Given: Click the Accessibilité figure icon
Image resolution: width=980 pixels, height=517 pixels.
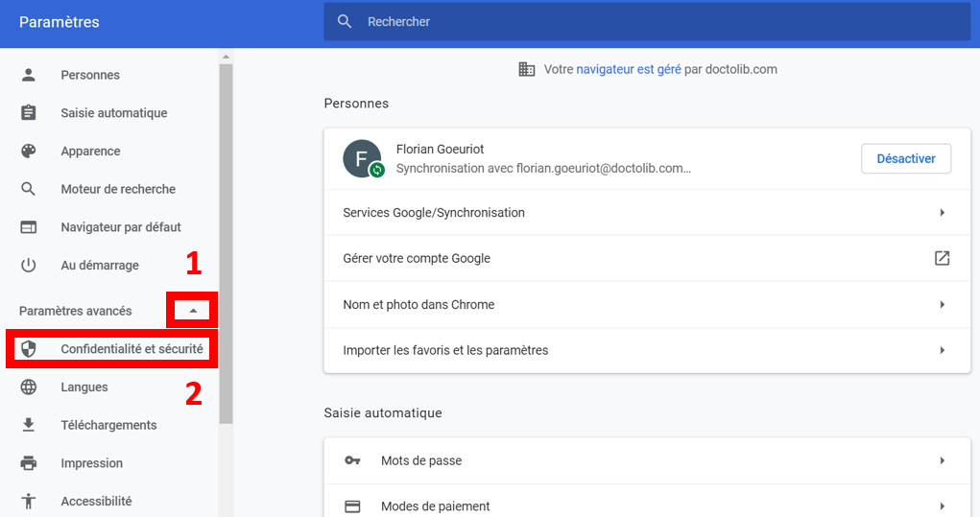Looking at the screenshot, I should pyautogui.click(x=29, y=501).
